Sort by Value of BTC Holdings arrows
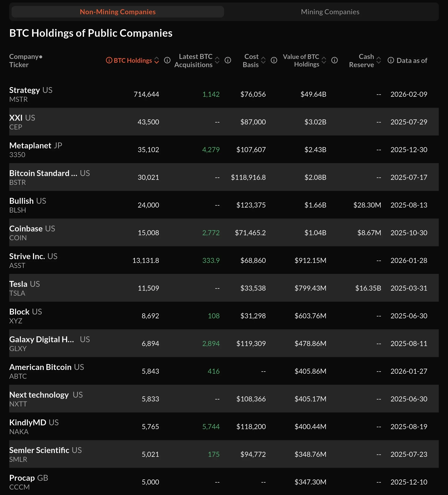 click(324, 60)
